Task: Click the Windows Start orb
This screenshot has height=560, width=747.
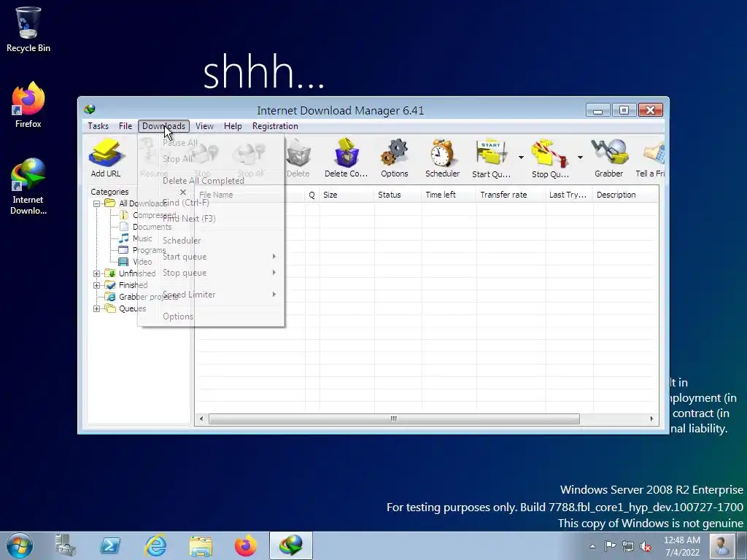Action: tap(20, 545)
